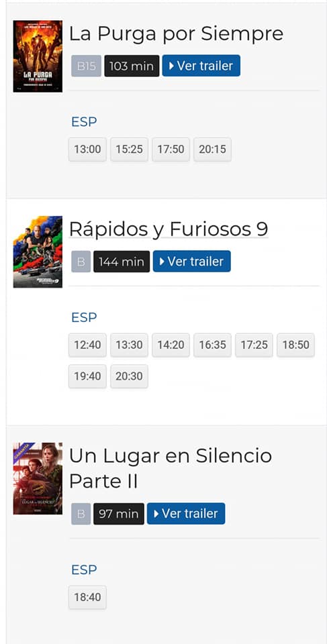Choose the 16:35 showtime
The height and width of the screenshot is (644, 327).
coord(213,345)
